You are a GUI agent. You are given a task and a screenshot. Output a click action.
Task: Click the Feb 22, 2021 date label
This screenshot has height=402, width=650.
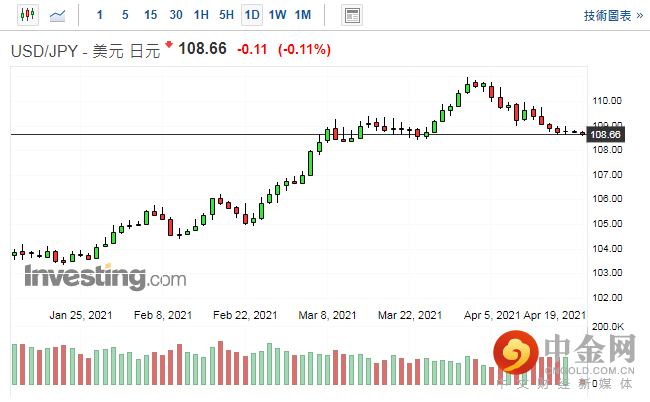245,315
